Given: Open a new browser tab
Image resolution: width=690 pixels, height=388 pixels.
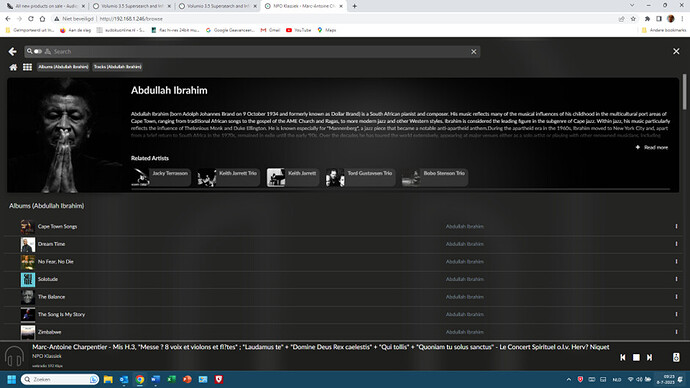Looking at the screenshot, I should click(354, 6).
